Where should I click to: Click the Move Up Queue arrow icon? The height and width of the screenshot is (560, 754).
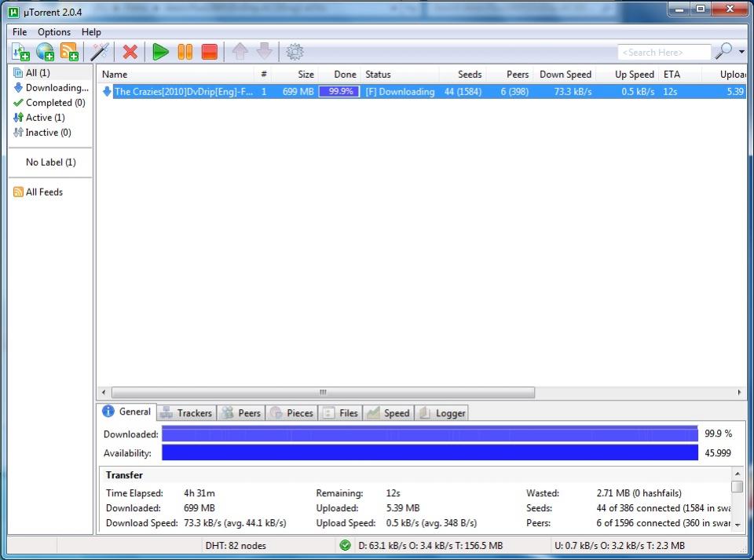click(240, 51)
